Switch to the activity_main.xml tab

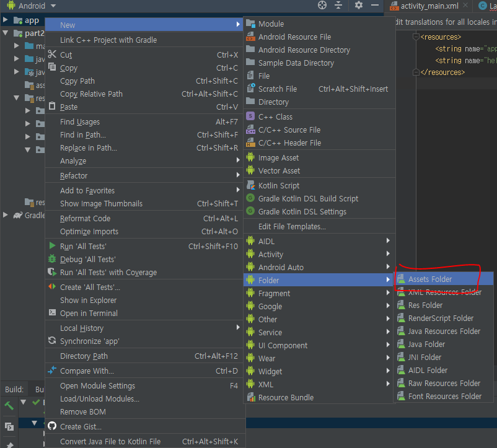(429, 6)
